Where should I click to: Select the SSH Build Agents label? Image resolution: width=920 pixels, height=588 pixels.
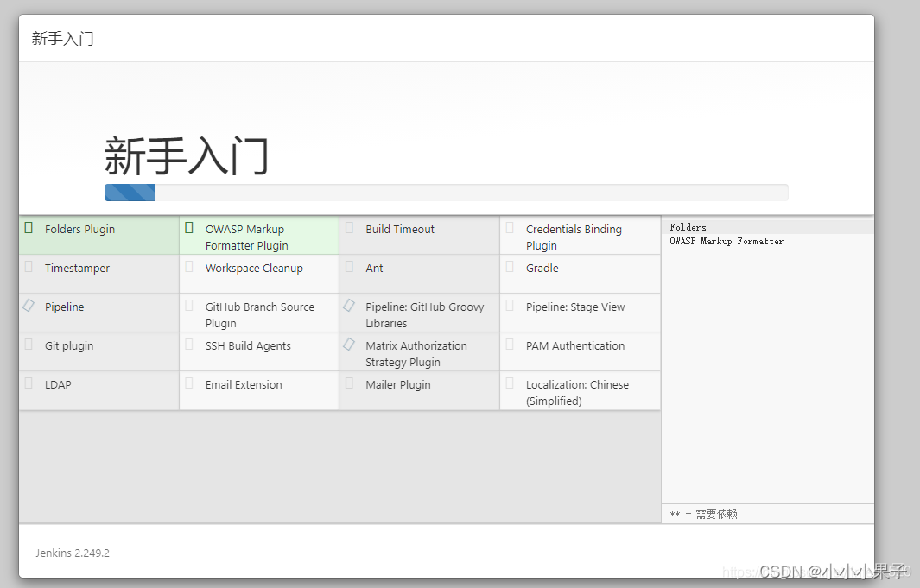click(x=248, y=346)
